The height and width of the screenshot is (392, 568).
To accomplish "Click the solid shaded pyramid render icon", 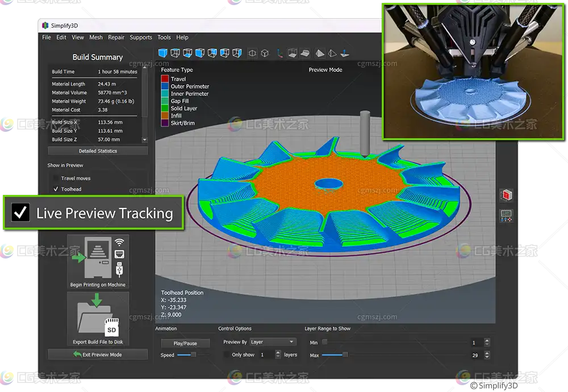I will click(x=320, y=53).
